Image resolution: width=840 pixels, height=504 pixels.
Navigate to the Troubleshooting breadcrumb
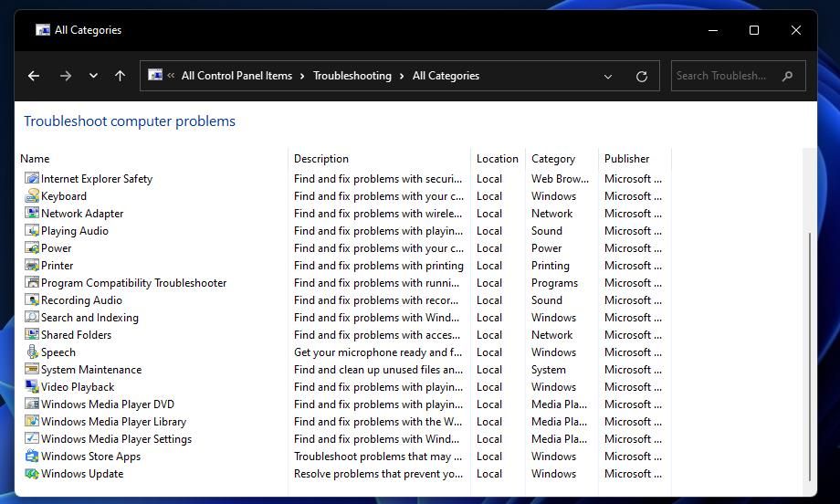352,76
